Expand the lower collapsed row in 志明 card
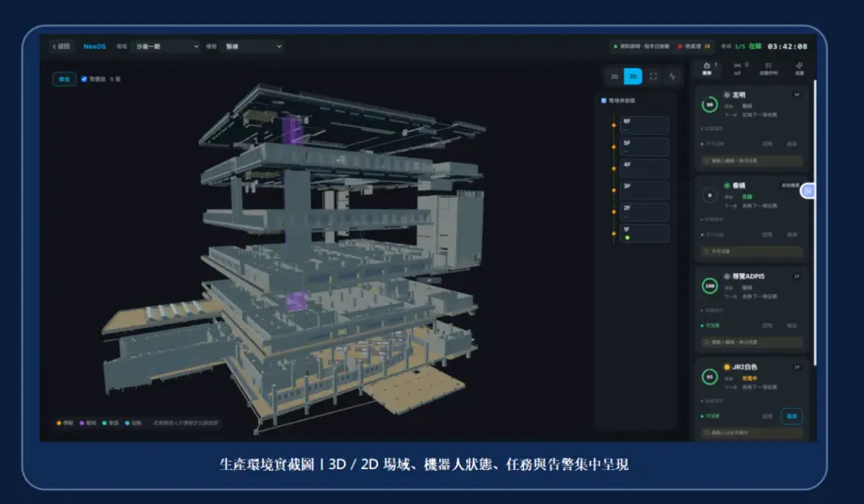Viewport: 864px width, 504px height. (x=712, y=144)
